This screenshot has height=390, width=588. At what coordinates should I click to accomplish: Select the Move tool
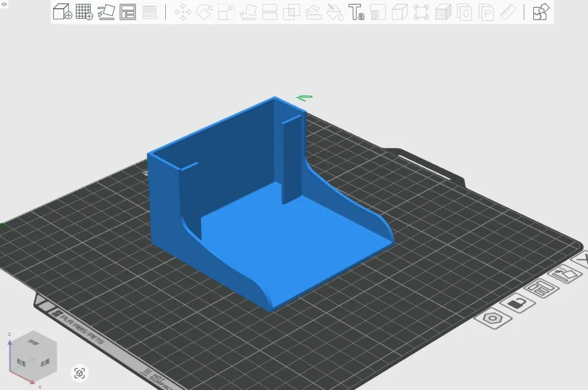(182, 11)
